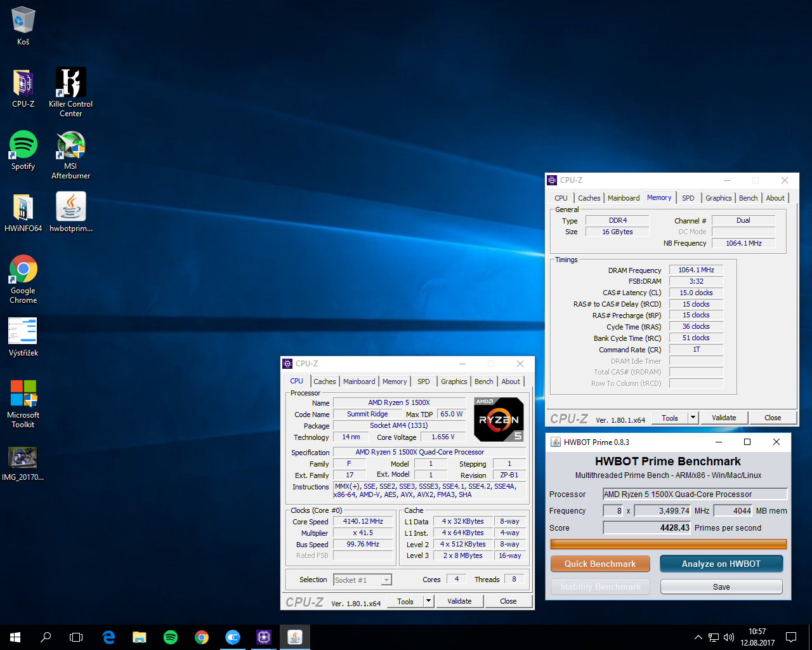Screen dimensions: 812x650
Task: Expand Tools dropdown arrow in Memory window
Action: (693, 418)
